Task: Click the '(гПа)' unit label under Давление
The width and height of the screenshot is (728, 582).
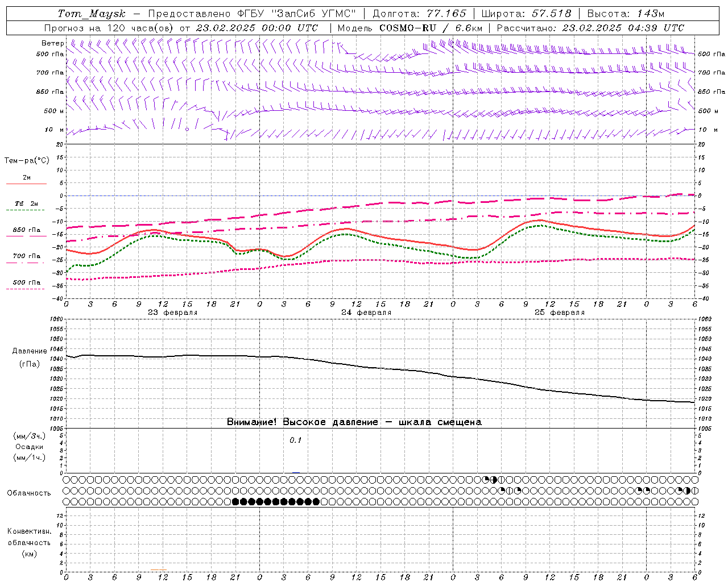Action: tap(30, 364)
